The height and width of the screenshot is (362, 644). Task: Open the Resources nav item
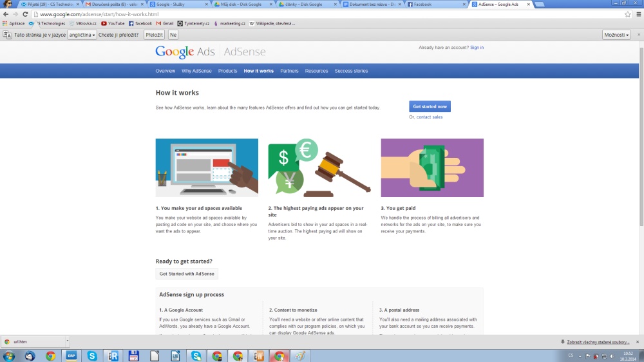[316, 71]
